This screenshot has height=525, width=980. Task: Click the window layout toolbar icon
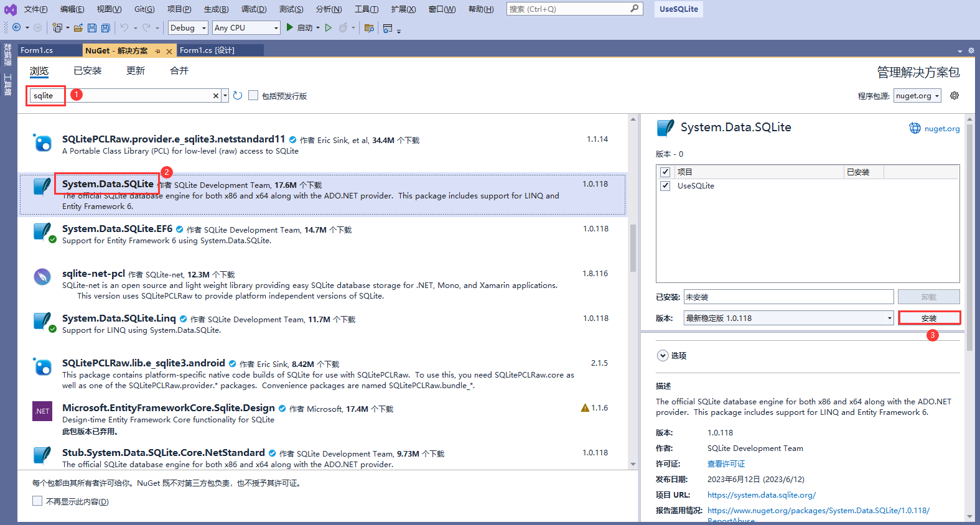point(388,27)
